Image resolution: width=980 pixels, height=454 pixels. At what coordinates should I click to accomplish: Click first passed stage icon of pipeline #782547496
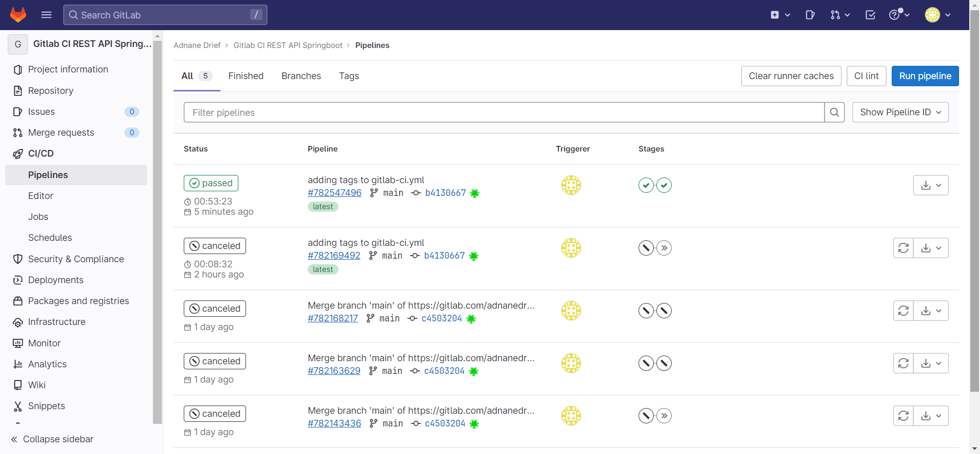[x=646, y=185]
